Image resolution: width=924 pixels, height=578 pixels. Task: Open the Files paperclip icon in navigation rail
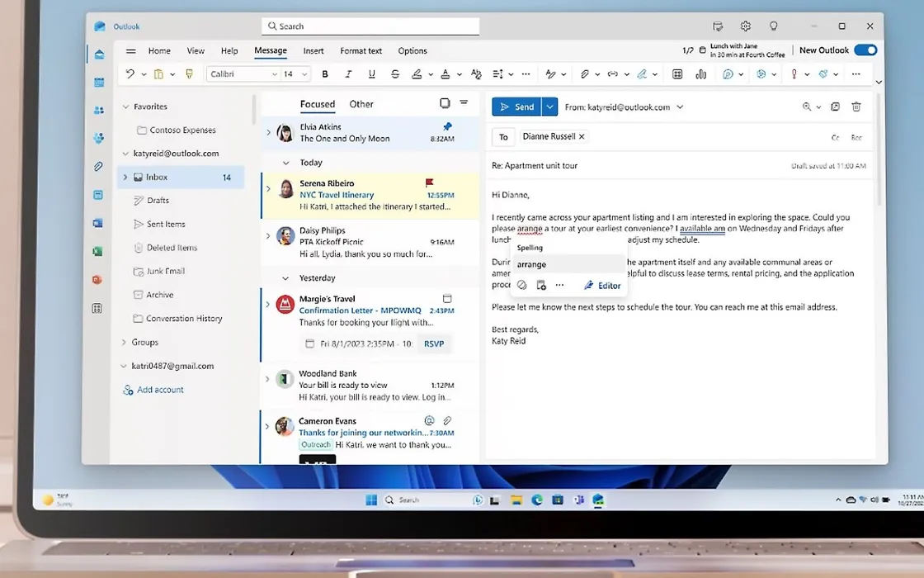click(98, 167)
